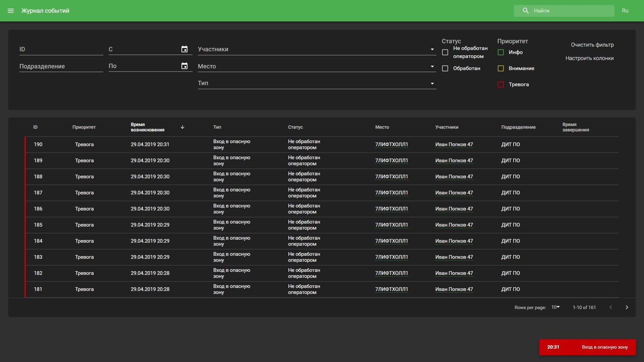644x362 pixels.
Task: Enable the Инфо priority checkbox
Action: pos(500,52)
